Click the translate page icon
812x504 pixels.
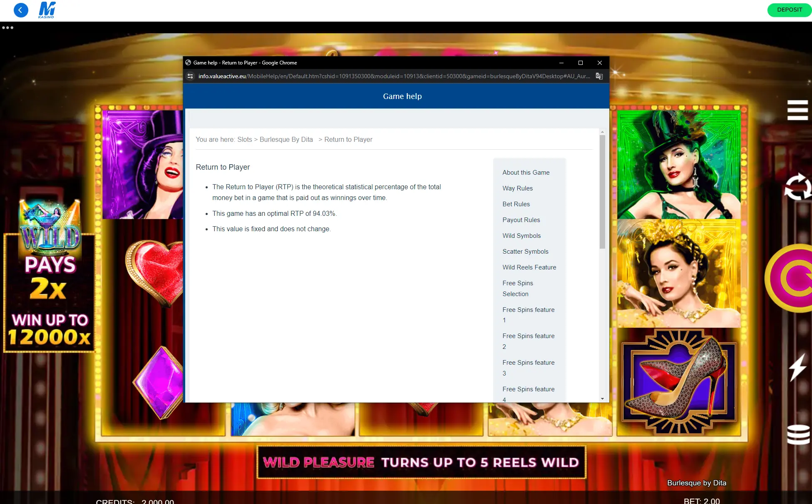coord(599,76)
